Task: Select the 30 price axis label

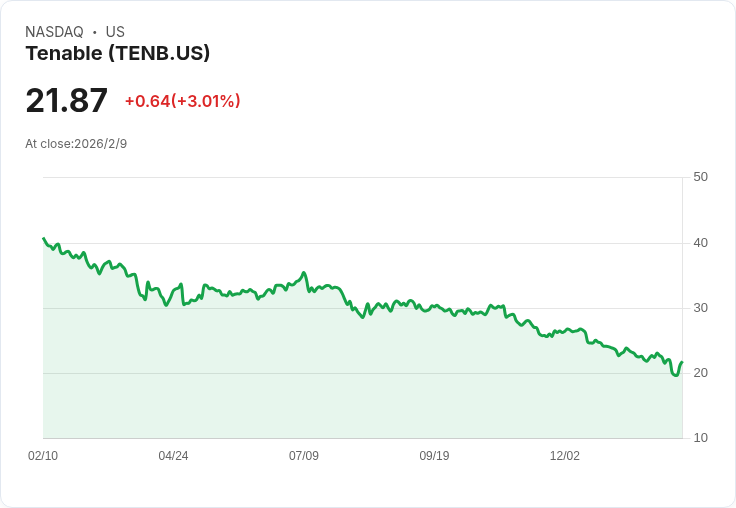Action: [x=700, y=307]
